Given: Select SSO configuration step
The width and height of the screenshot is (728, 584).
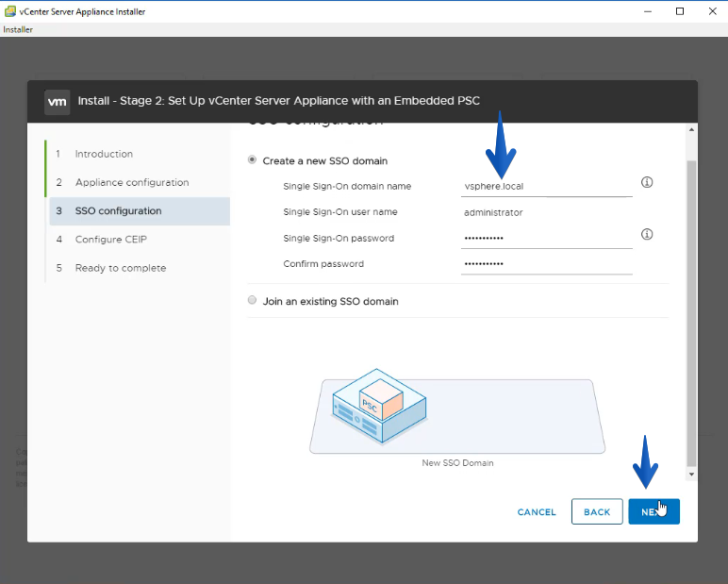Looking at the screenshot, I should pos(140,211).
